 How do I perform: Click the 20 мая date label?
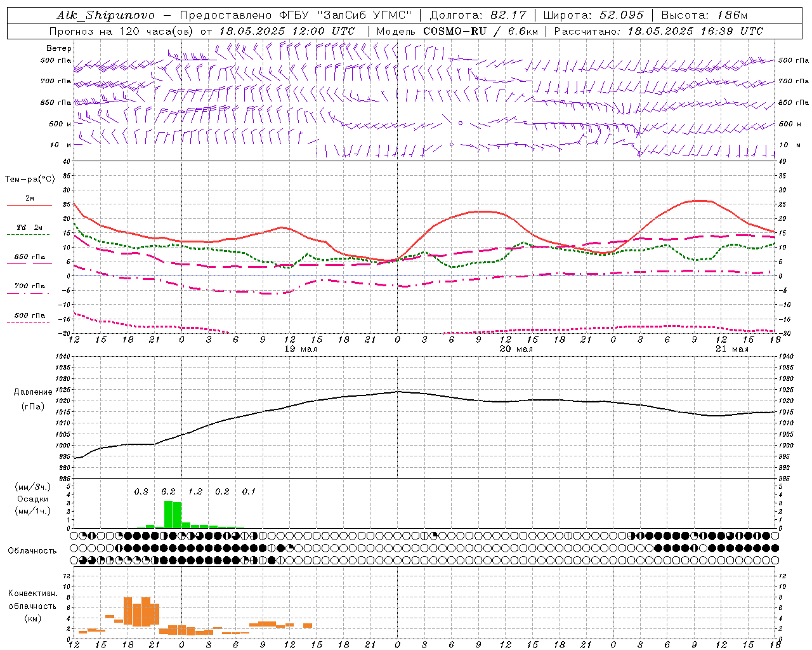click(516, 349)
